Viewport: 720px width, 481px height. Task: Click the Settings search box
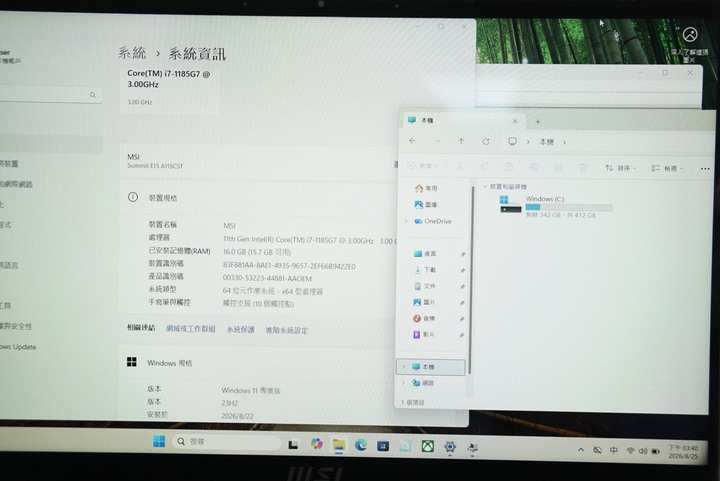tap(50, 95)
